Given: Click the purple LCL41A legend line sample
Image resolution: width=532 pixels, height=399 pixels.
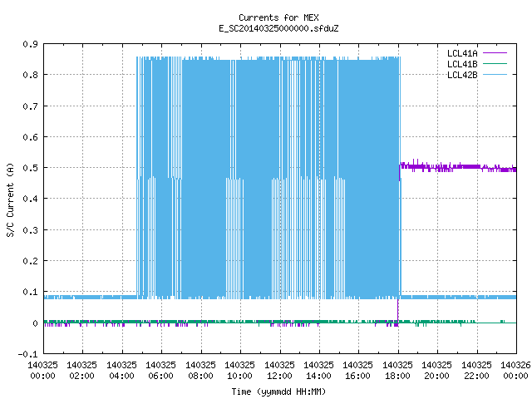Looking at the screenshot, I should pyautogui.click(x=495, y=53).
